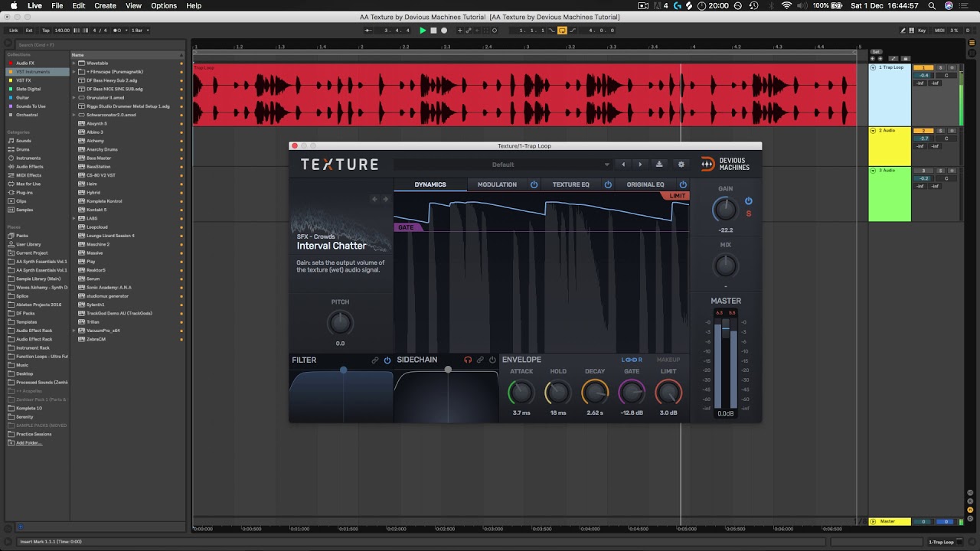The image size is (980, 551).
Task: Go to previous Texture preset arrow
Action: click(623, 165)
